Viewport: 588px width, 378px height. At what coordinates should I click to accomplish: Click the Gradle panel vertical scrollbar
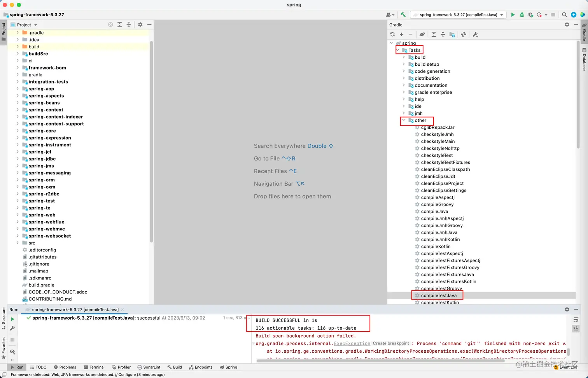(x=578, y=95)
